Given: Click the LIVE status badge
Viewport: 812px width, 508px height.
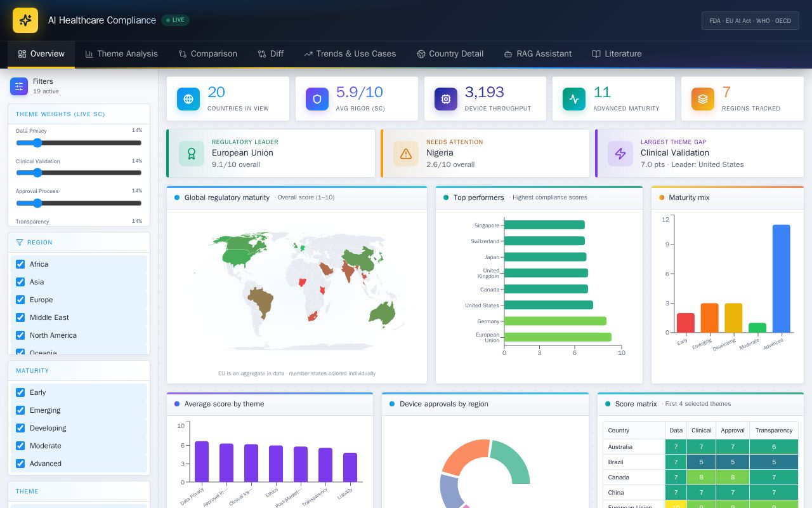Looking at the screenshot, I should (x=175, y=20).
